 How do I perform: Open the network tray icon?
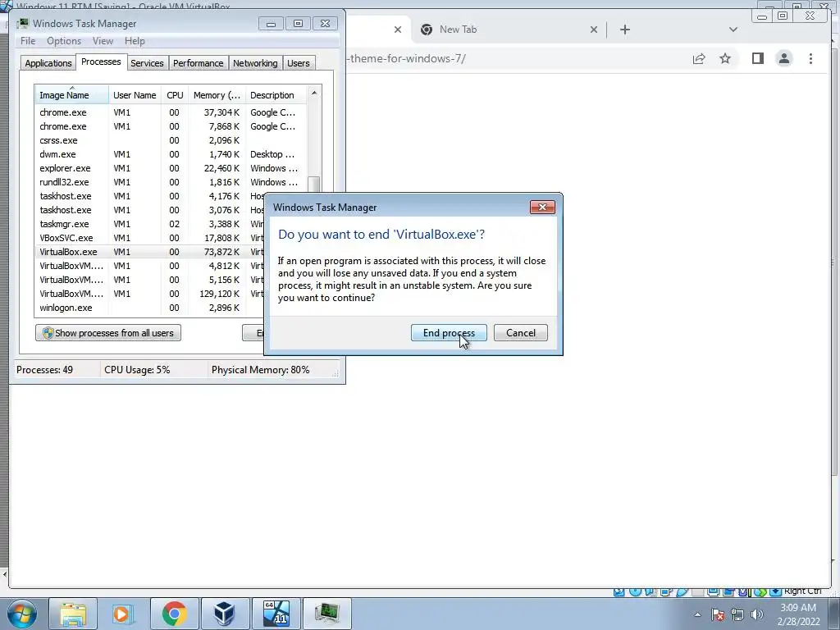click(737, 614)
